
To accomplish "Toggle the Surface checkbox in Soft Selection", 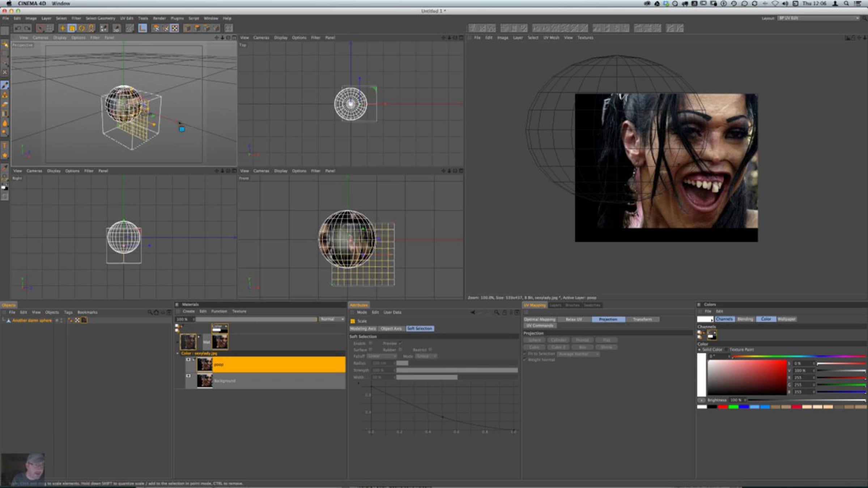I will click(x=370, y=350).
